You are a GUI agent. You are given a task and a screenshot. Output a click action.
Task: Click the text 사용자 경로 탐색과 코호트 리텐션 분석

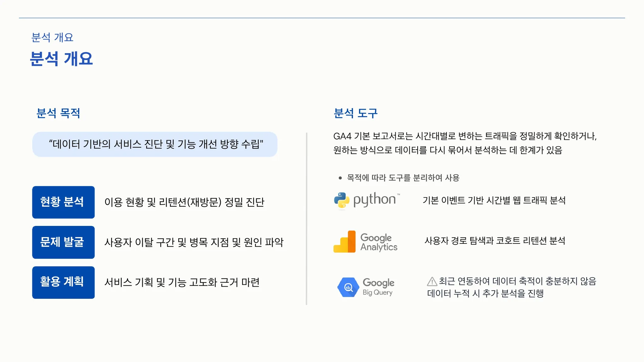coord(495,241)
